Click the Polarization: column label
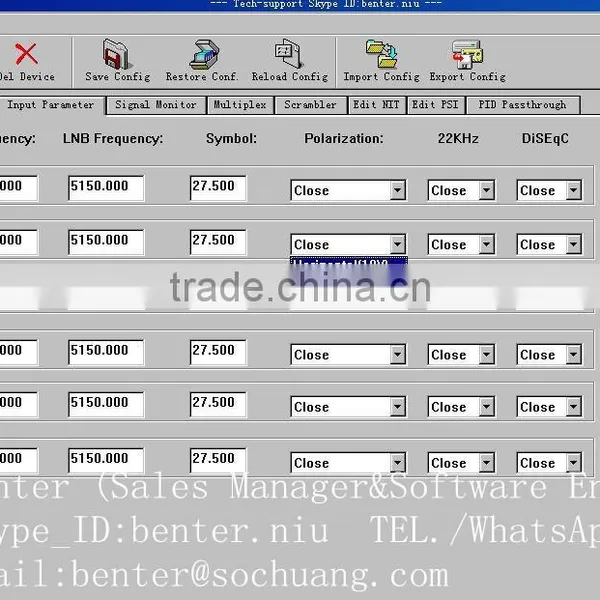600x600 pixels. 344,139
